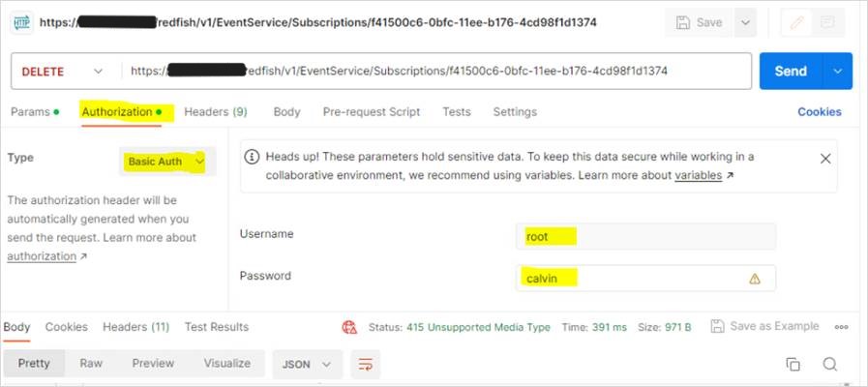Click the search magnifier icon in response
868x387 pixels.
(829, 364)
